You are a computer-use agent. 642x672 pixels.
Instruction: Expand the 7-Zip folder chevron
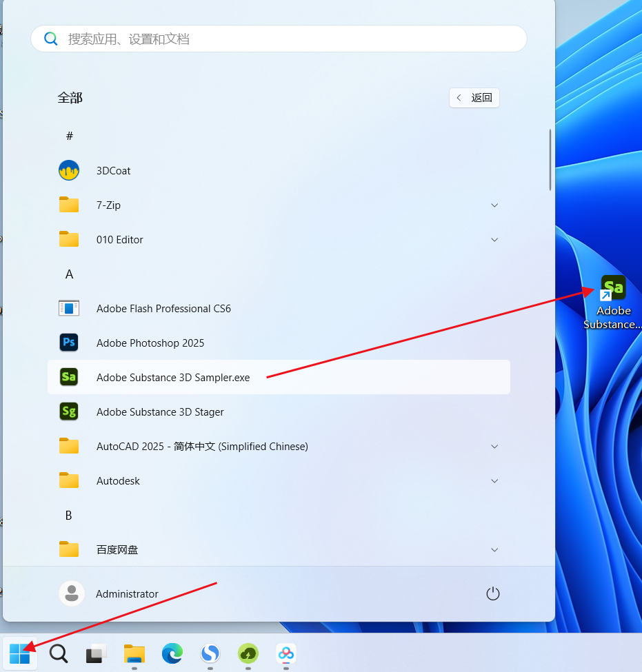(494, 205)
